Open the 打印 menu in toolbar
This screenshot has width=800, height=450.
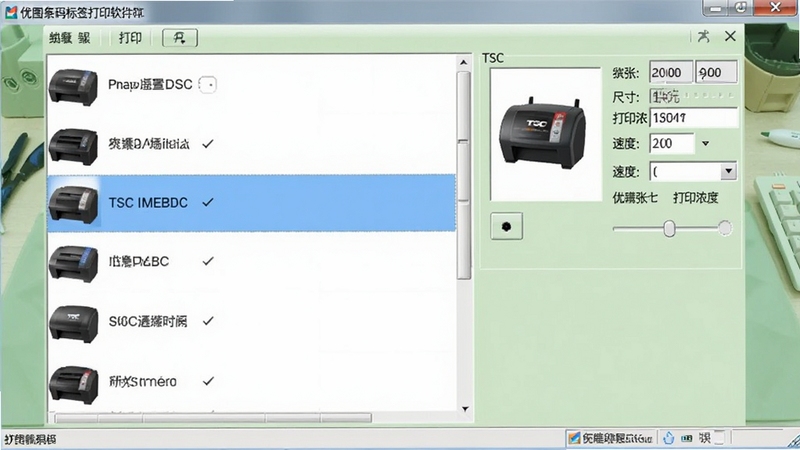[x=130, y=38]
